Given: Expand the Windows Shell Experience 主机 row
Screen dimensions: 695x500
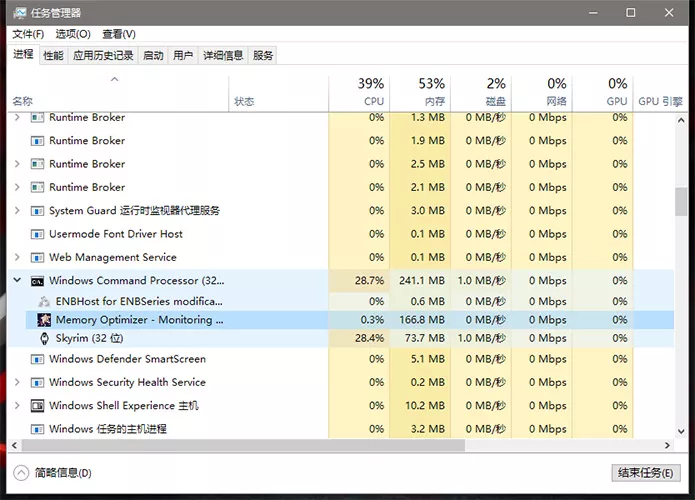Looking at the screenshot, I should (x=17, y=406).
